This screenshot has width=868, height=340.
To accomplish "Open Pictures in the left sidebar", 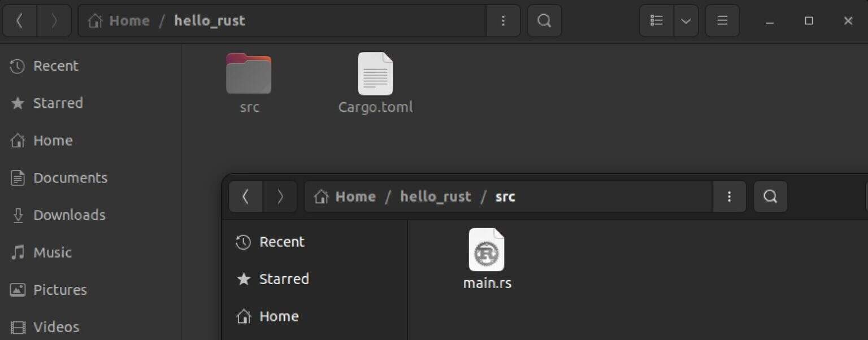I will point(60,290).
